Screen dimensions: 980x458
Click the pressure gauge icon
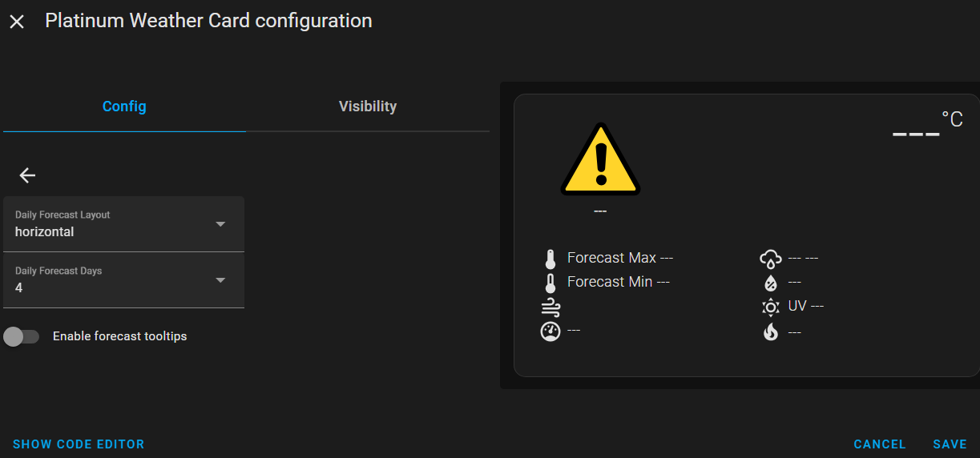[550, 331]
